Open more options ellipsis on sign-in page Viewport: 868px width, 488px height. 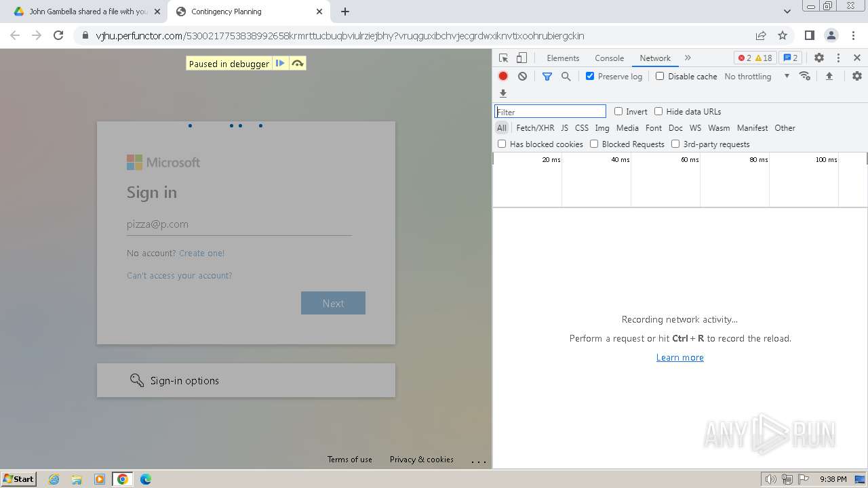[479, 460]
